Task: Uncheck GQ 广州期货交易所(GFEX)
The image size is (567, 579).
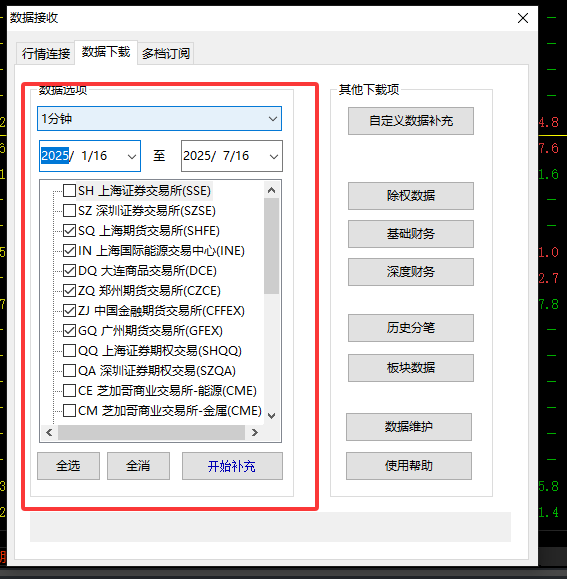Action: (x=69, y=330)
